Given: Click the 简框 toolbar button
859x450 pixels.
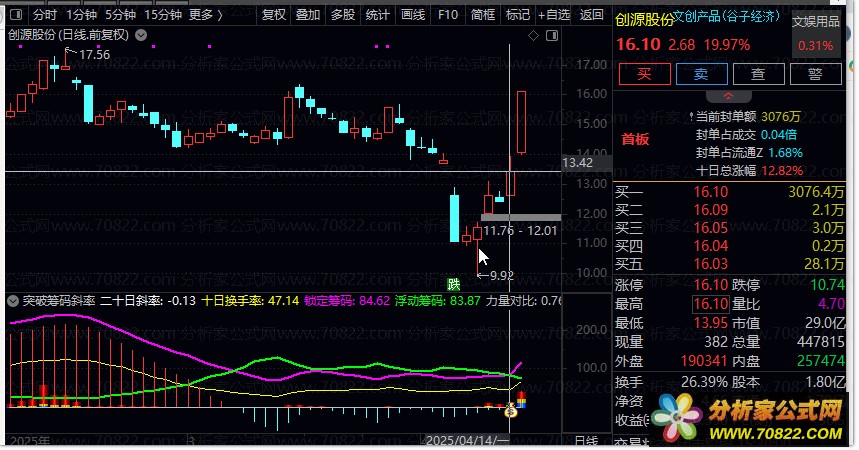Looking at the screenshot, I should (x=483, y=15).
